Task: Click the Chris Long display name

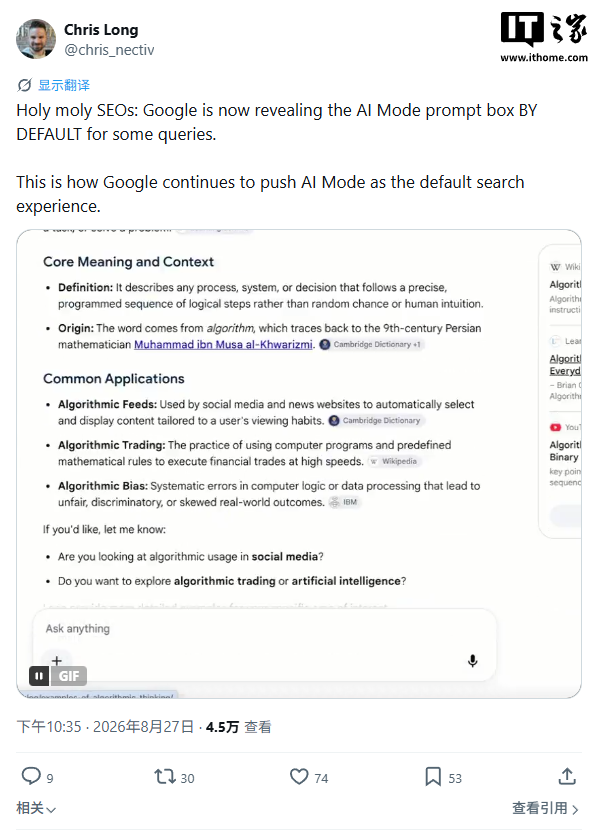Action: tap(101, 30)
